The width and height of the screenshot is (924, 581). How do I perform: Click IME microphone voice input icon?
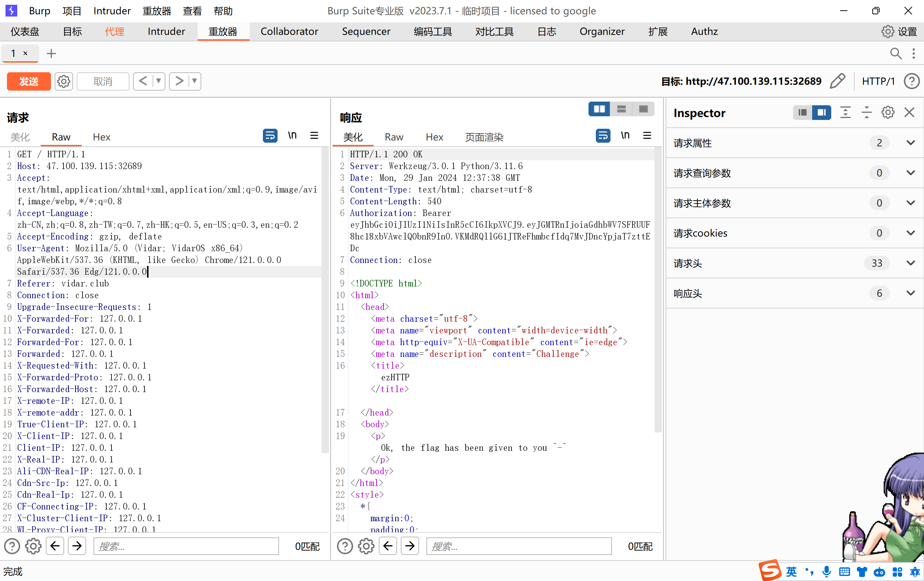point(827,572)
